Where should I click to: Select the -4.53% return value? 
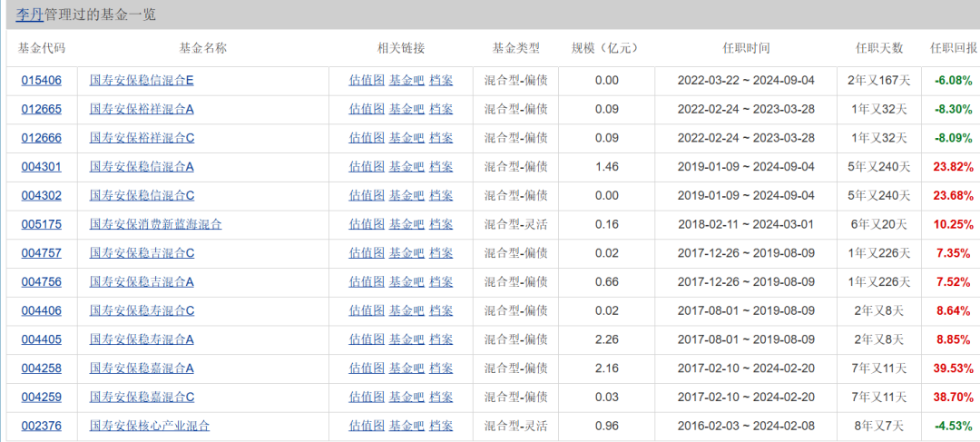coord(954,426)
